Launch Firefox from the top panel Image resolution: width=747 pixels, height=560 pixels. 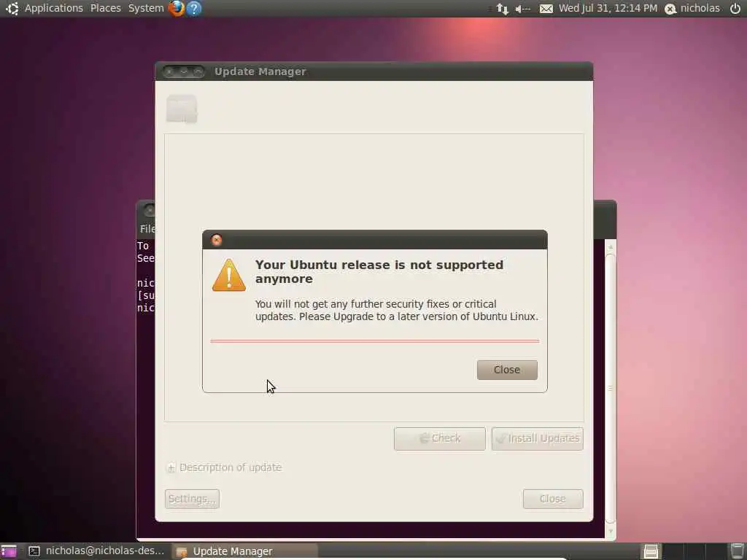pyautogui.click(x=177, y=8)
